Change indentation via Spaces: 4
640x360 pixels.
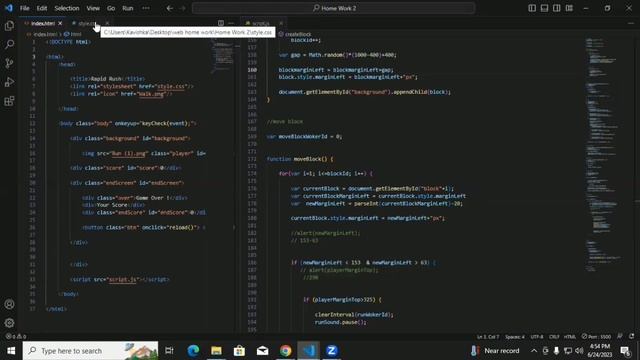(x=515, y=337)
